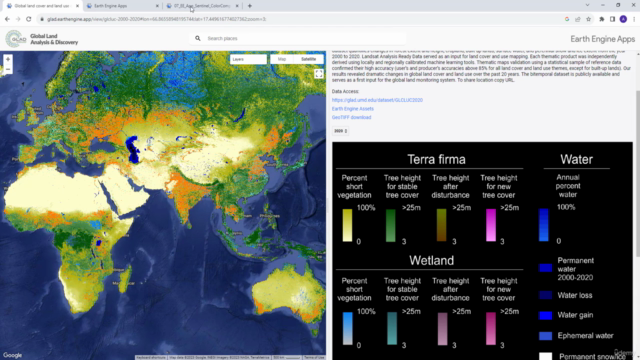Click the share page icon in address bar
Image resolution: width=640 pixels, height=360 pixels.
(578, 19)
